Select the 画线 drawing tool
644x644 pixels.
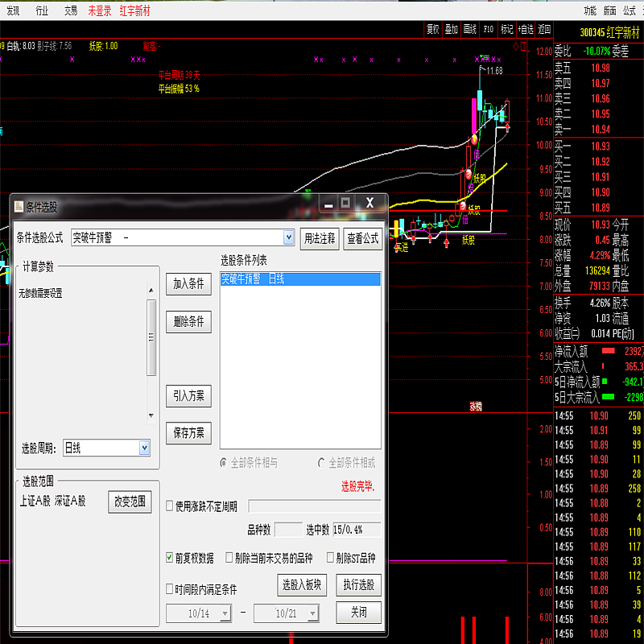pos(470,29)
